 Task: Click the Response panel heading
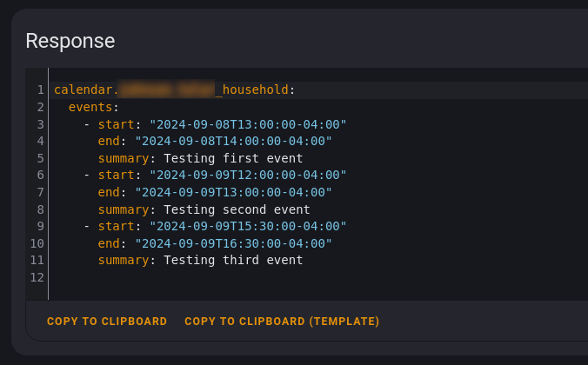tap(70, 41)
